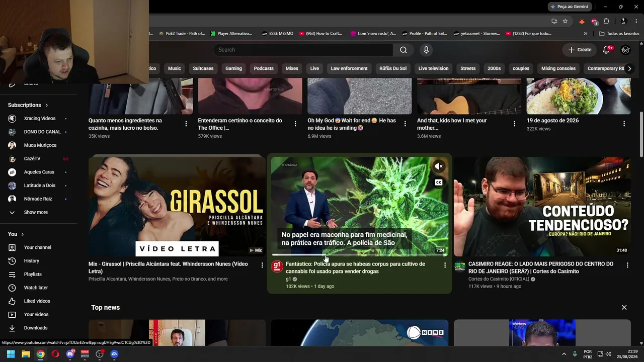Open options for Girassol mix video
This screenshot has width=644, height=362.
(x=262, y=265)
